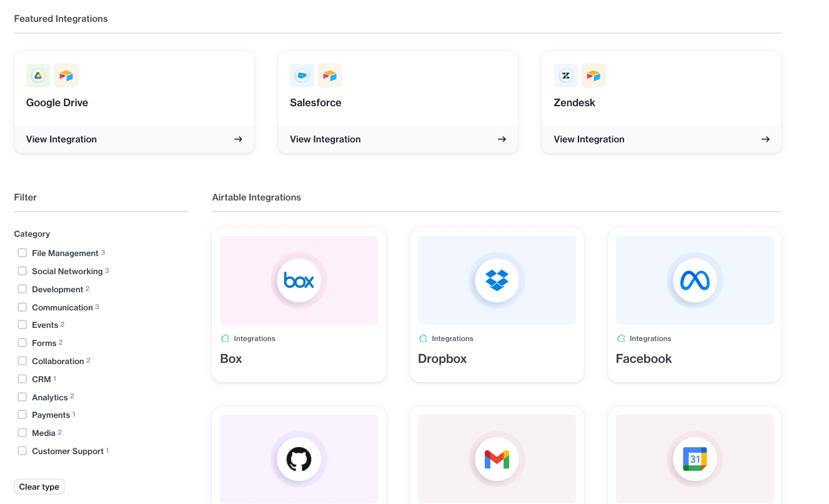Viewport: 829px width, 504px height.
Task: Open the Gmail logo icon
Action: pos(497,460)
